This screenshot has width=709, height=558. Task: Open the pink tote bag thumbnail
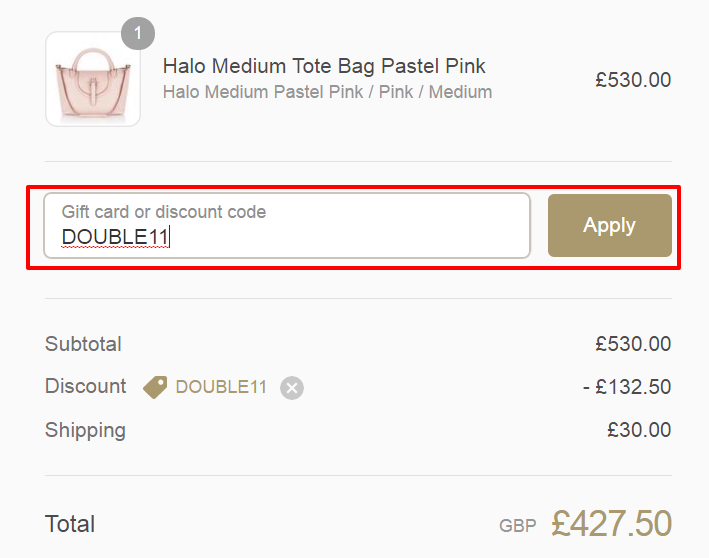tap(93, 79)
